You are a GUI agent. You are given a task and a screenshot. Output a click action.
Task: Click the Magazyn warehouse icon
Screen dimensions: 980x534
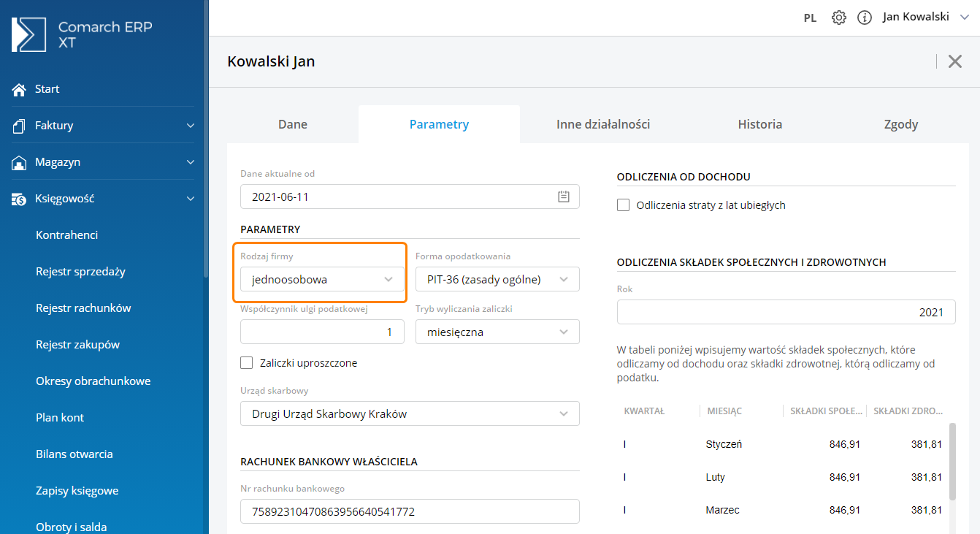click(x=19, y=162)
